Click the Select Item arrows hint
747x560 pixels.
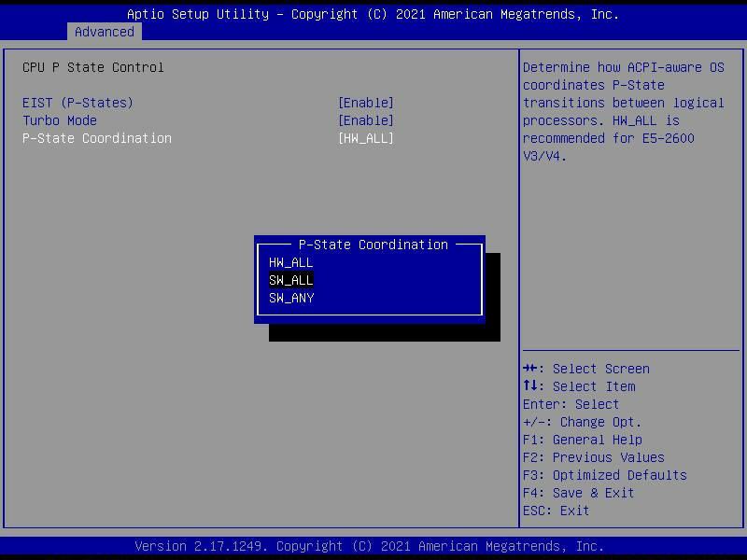point(579,386)
